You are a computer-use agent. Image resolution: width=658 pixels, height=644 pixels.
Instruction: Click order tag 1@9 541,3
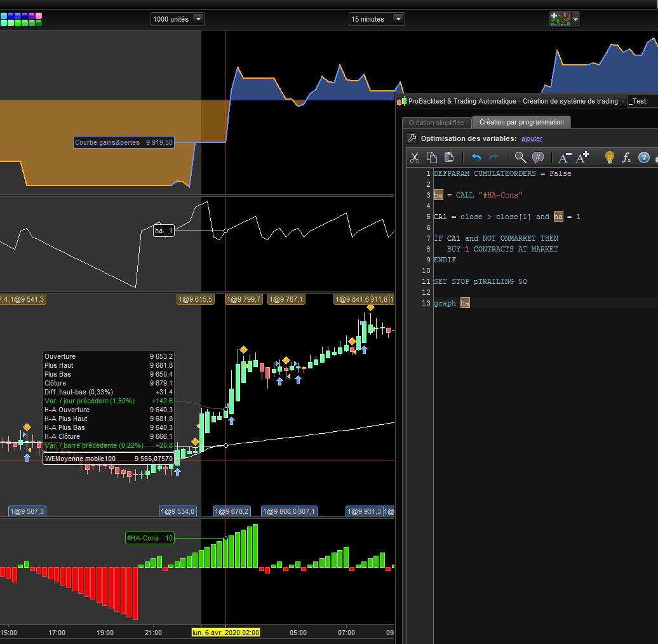[x=27, y=299]
